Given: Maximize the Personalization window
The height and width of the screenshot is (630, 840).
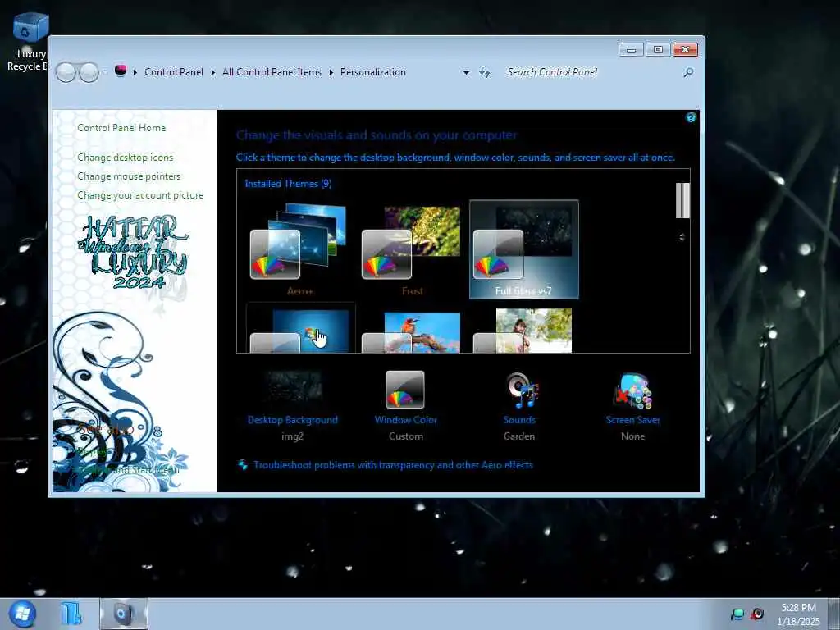Looking at the screenshot, I should pyautogui.click(x=658, y=50).
